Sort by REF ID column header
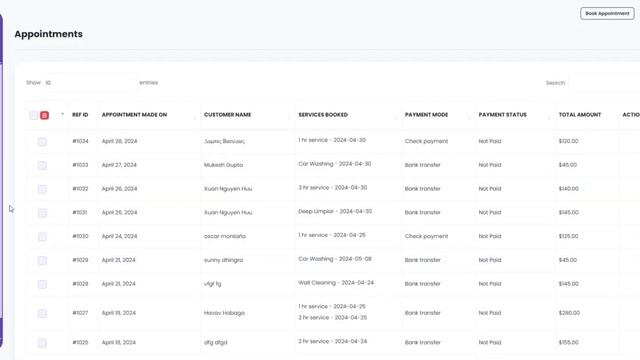The width and height of the screenshot is (640, 360). (80, 115)
